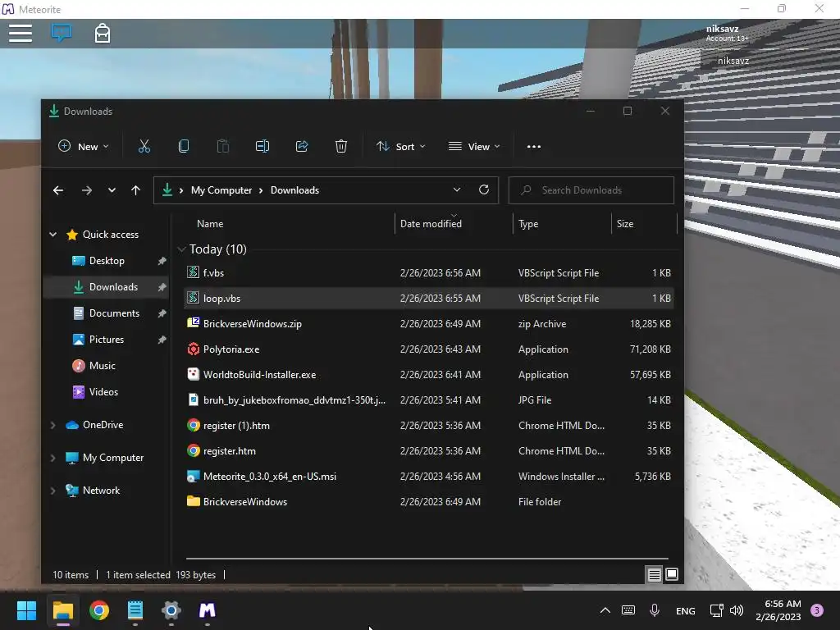Switch to details view layout icon
The image size is (840, 630).
654,575
